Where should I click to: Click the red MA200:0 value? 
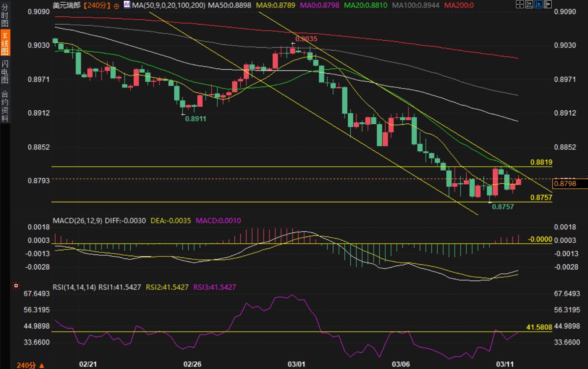459,5
